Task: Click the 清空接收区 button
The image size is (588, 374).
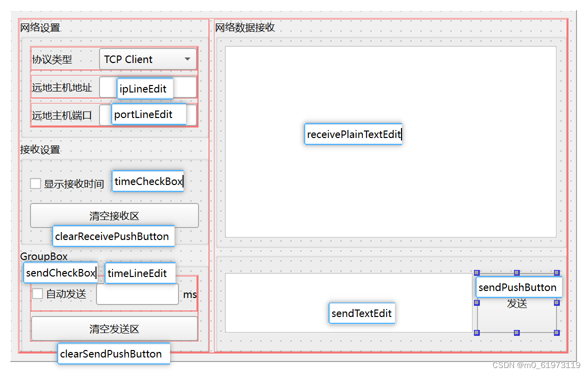Action: coord(114,215)
